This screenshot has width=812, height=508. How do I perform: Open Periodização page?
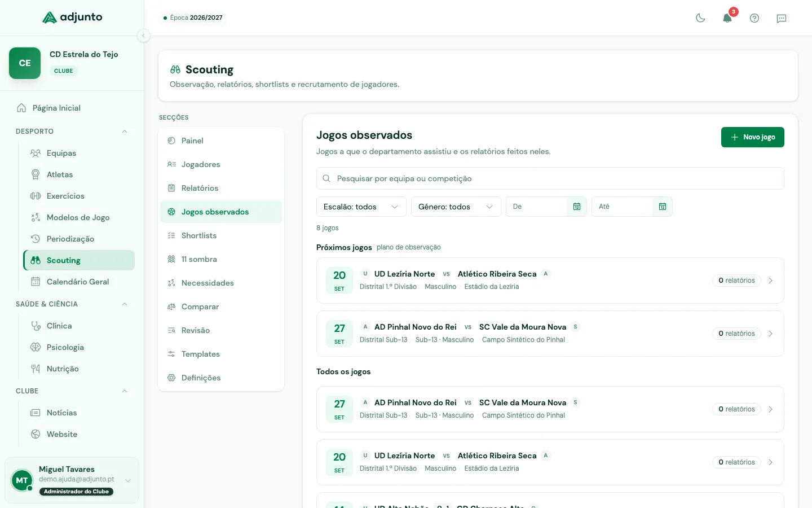(x=79, y=239)
